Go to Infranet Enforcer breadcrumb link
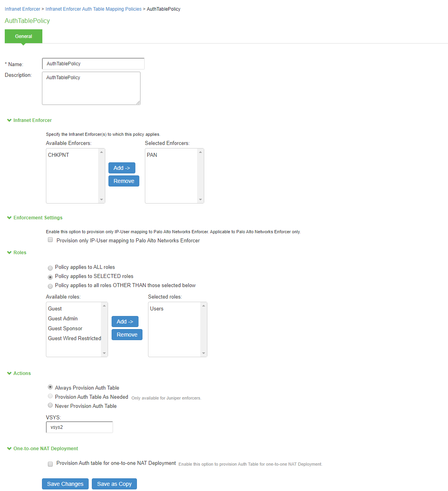The image size is (448, 491). click(23, 9)
